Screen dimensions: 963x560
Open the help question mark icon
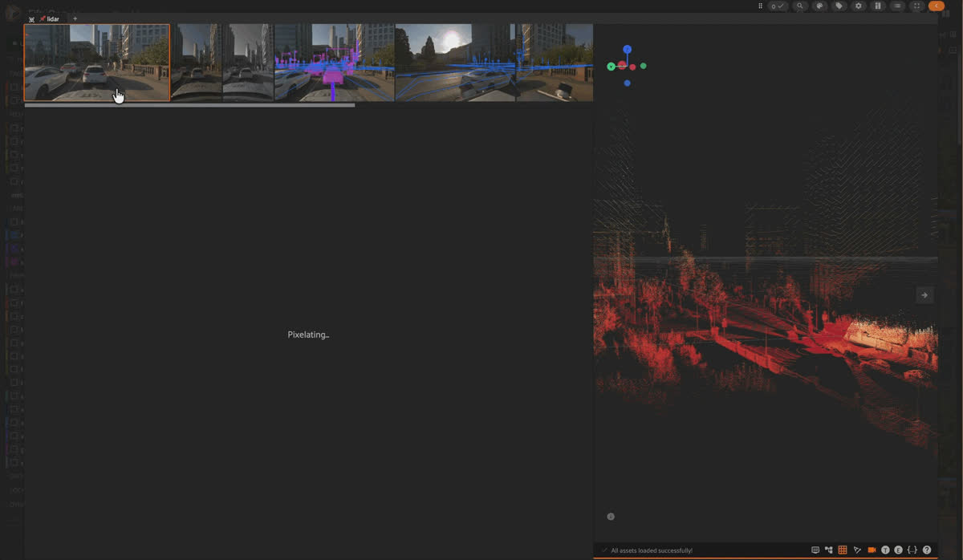927,550
